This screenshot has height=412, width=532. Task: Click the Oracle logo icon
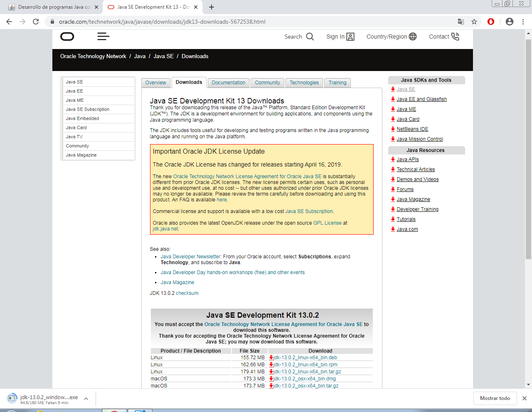pyautogui.click(x=67, y=37)
